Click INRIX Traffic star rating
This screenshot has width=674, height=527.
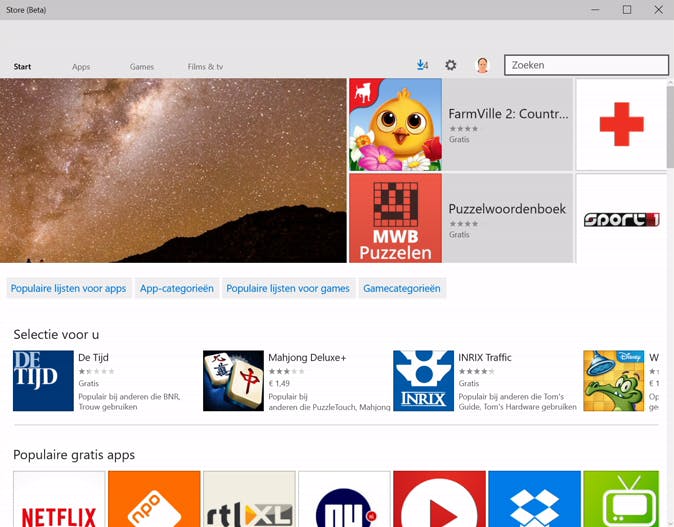[x=476, y=371]
